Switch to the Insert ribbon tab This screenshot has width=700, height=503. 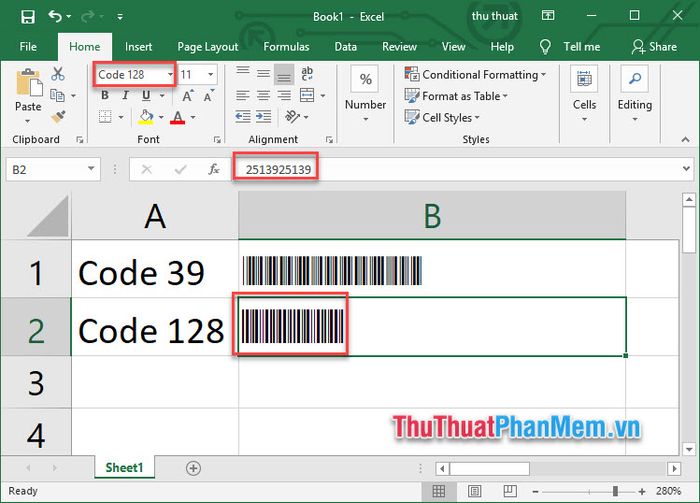point(138,47)
